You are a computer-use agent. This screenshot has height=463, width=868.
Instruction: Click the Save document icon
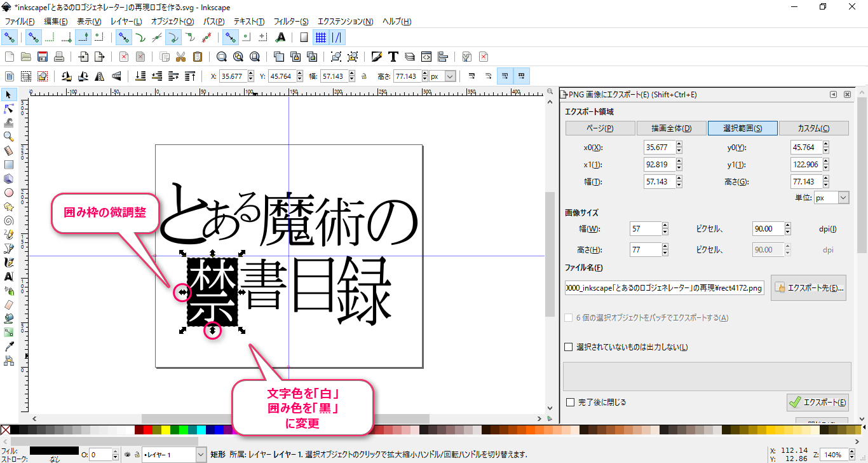pos(43,57)
